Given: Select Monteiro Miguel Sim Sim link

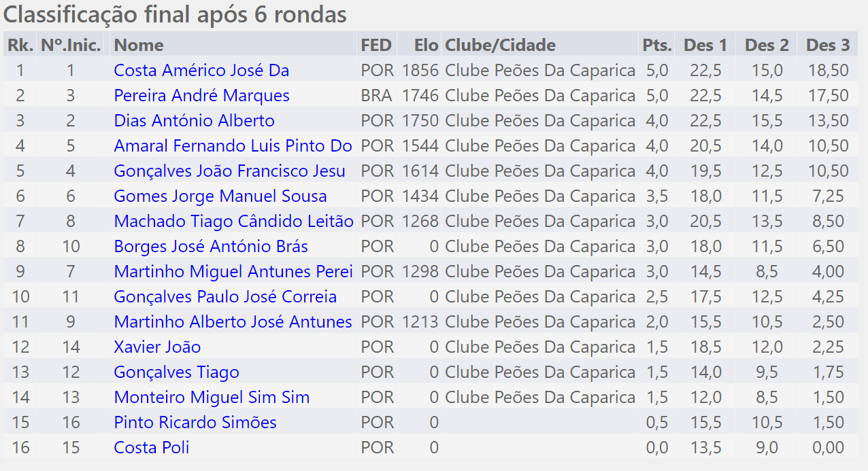Looking at the screenshot, I should coord(212,398).
